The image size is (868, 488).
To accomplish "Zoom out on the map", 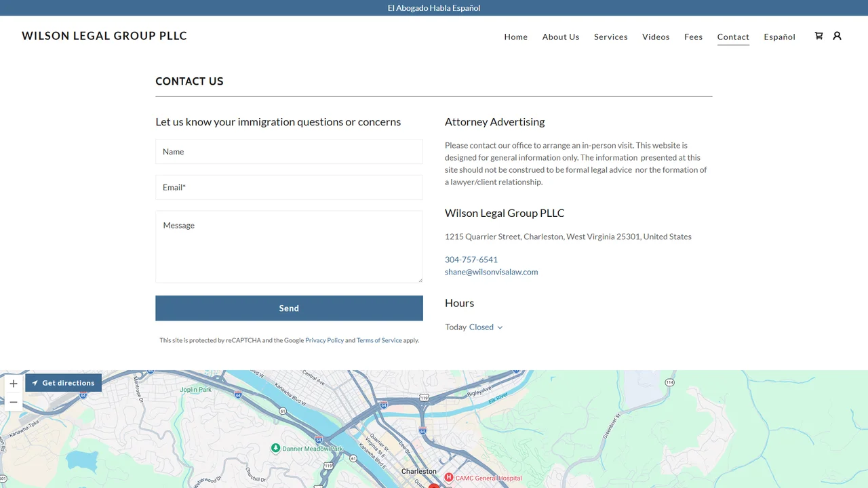I will coord(14,402).
